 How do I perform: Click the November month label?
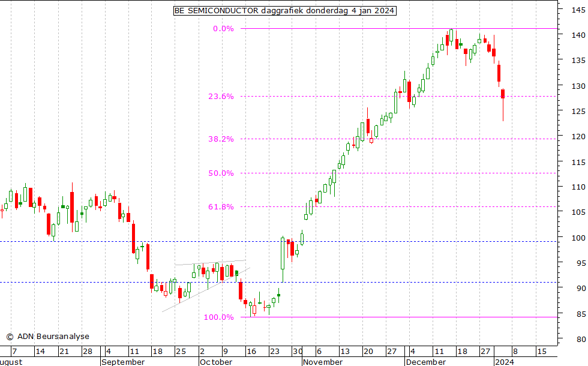pyautogui.click(x=323, y=362)
